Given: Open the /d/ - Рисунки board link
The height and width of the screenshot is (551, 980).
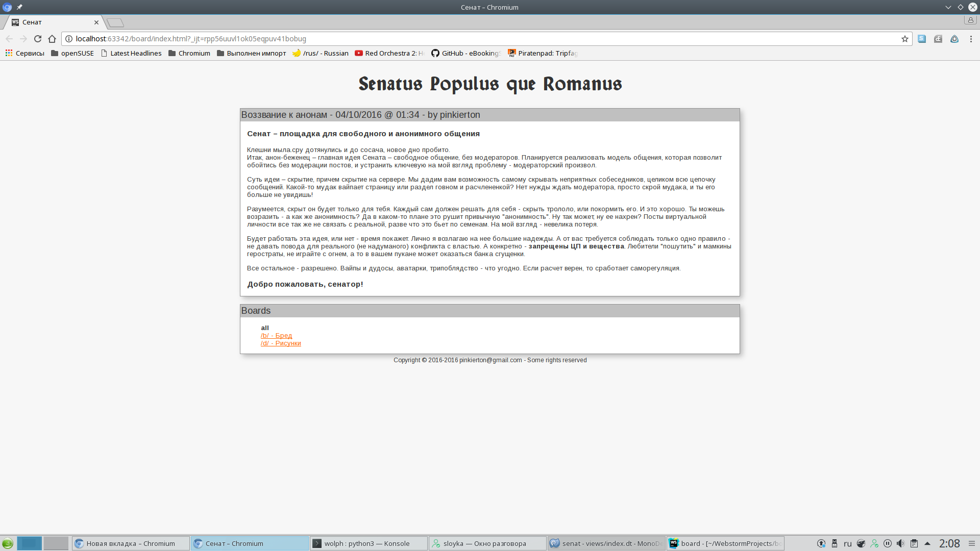Looking at the screenshot, I should point(281,343).
